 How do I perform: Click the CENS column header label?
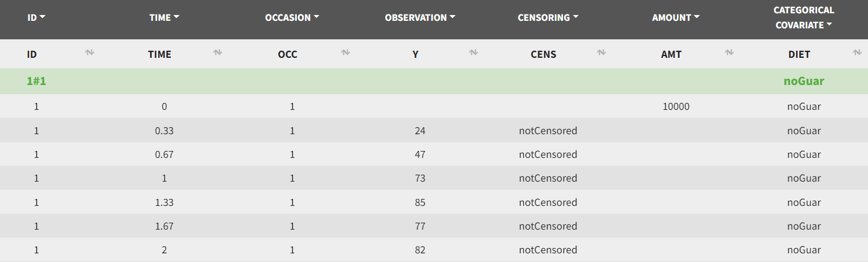click(x=543, y=54)
